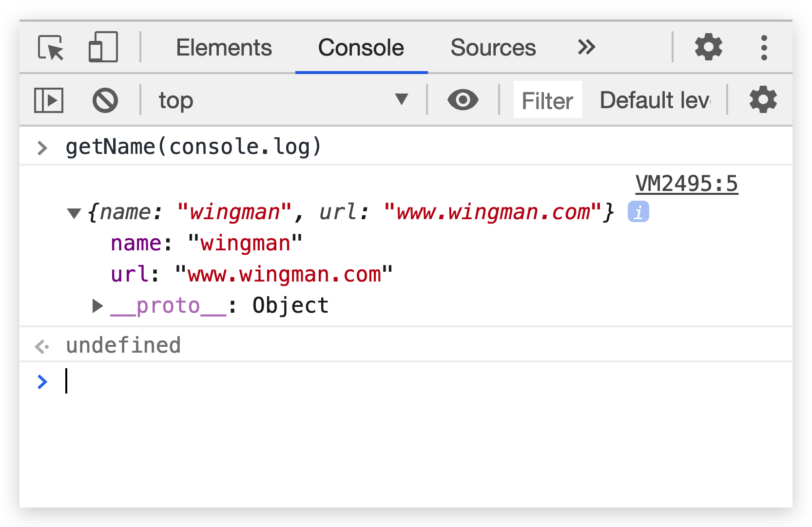Screen dimensions: 812x527
Task: Open the top JavaScript context dropdown
Action: coord(283,100)
